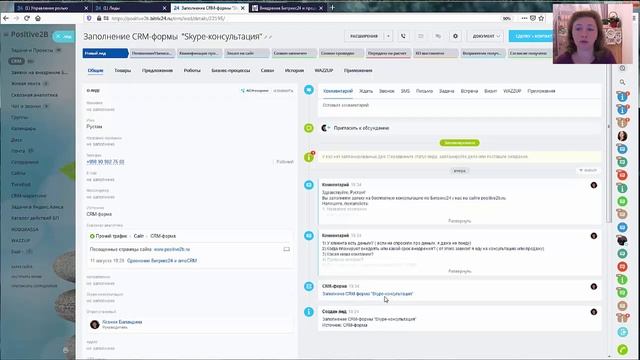Open the timeline filter dropdown in the activity feed
The image size is (640, 360).
pyautogui.click(x=588, y=170)
